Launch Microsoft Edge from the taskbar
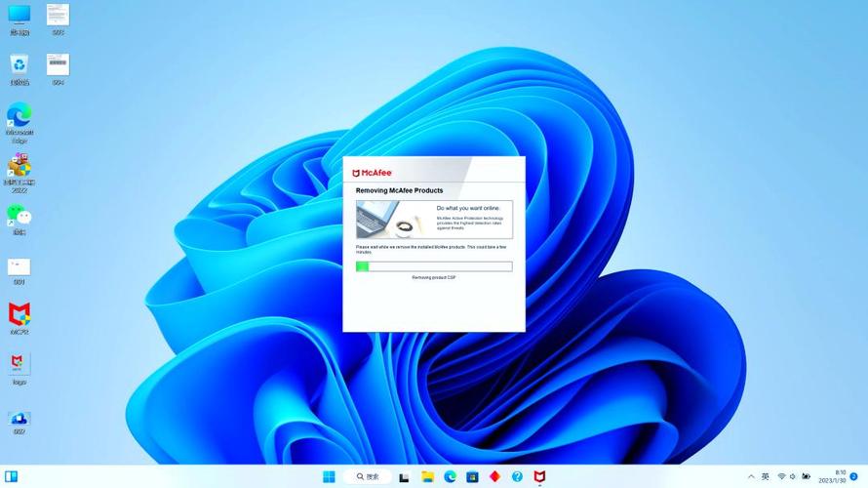The image size is (868, 488). click(x=450, y=476)
